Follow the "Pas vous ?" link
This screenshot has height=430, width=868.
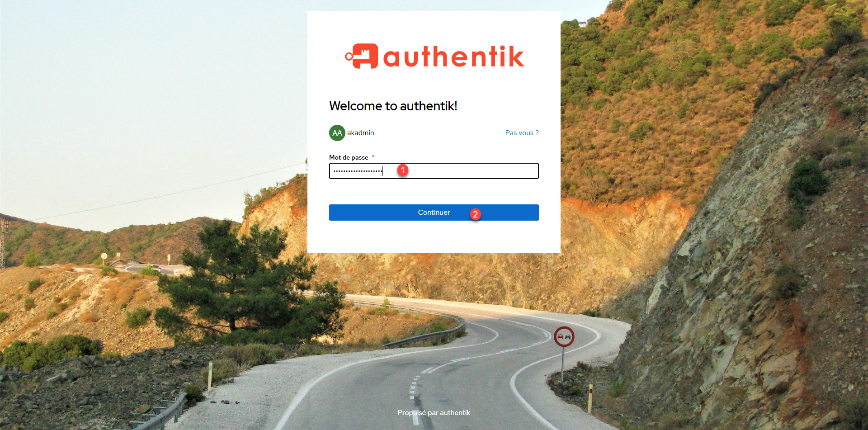pos(522,133)
